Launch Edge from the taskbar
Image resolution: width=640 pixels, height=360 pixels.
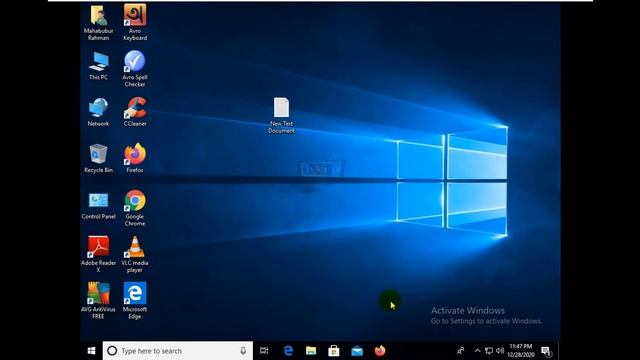[288, 351]
